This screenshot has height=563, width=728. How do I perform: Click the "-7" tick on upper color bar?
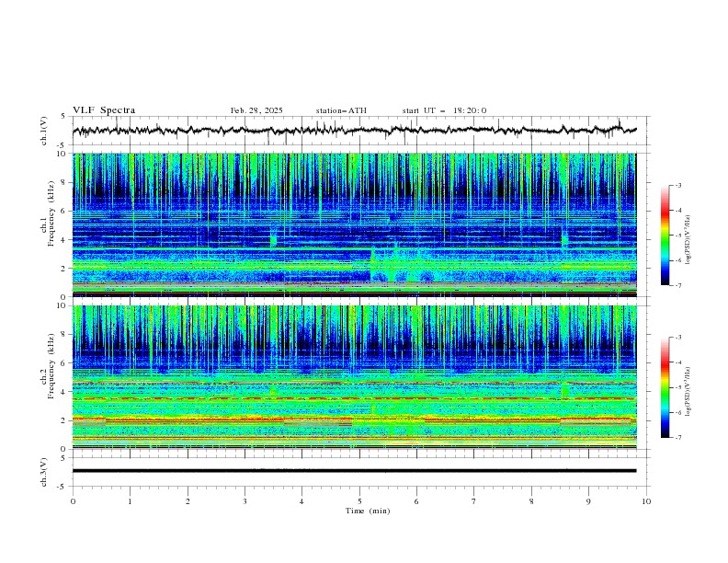[677, 285]
